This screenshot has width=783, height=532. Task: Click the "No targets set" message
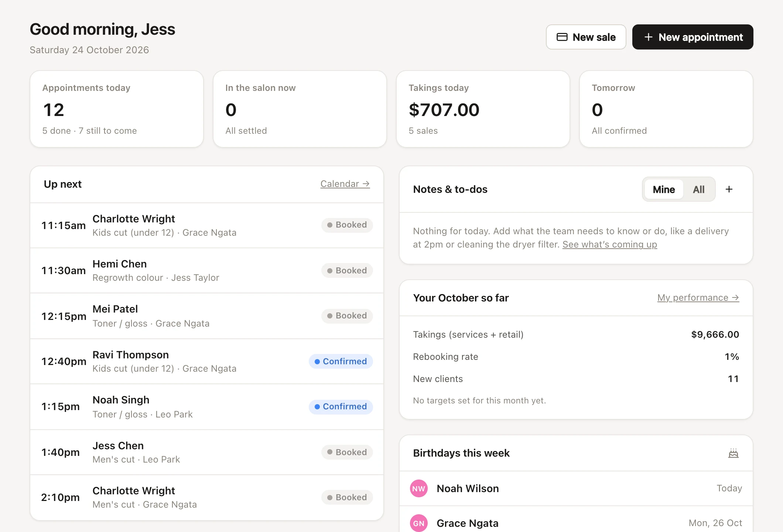pos(479,400)
